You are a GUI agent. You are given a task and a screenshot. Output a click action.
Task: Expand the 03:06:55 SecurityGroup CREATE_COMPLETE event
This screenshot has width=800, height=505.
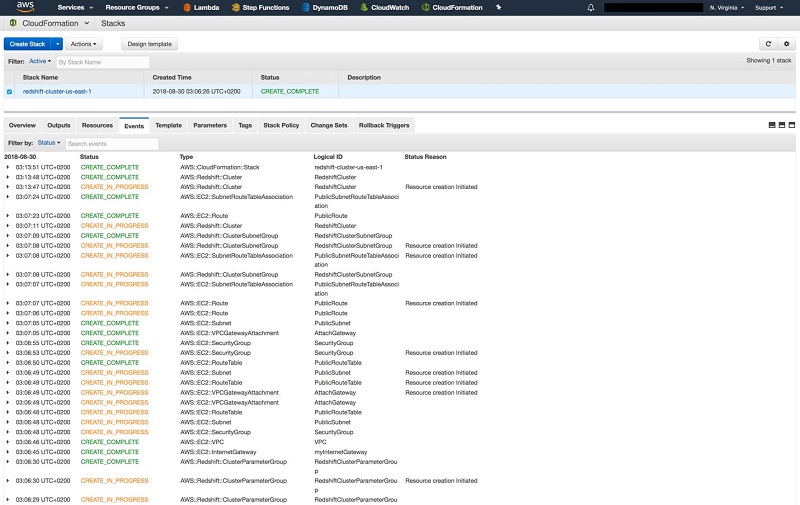coord(8,343)
